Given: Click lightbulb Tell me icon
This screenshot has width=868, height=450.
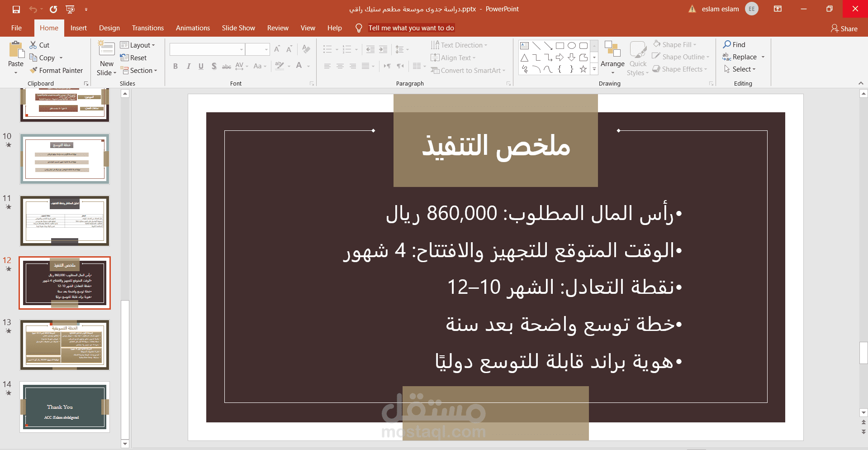Looking at the screenshot, I should click(x=359, y=28).
